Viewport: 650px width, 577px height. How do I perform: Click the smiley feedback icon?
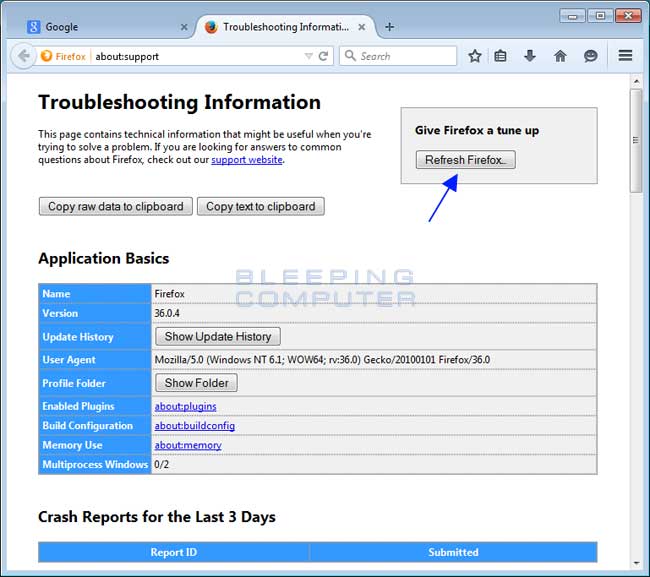591,56
